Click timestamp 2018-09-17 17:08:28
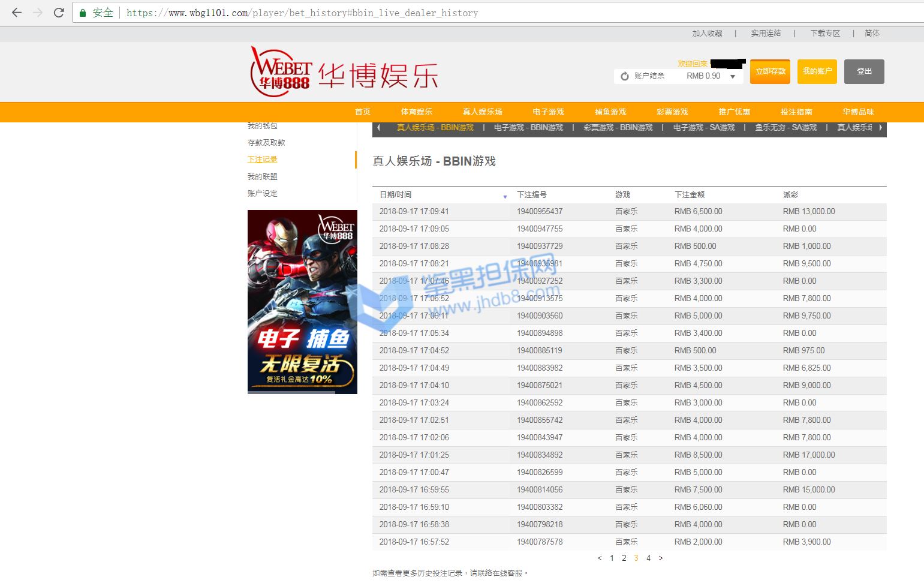Screen dimensions: 924x583 pos(414,247)
